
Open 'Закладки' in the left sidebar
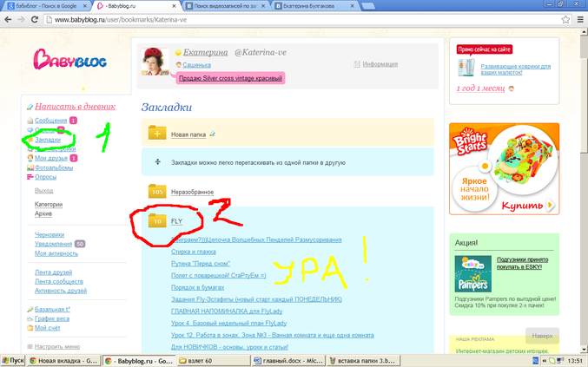(x=48, y=140)
